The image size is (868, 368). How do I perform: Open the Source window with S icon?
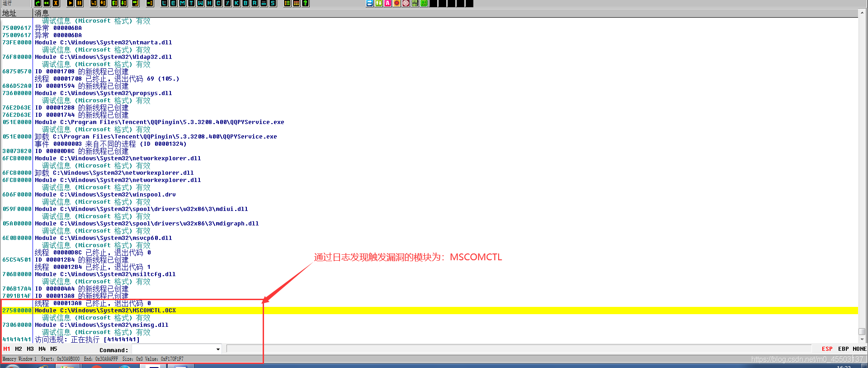273,3
